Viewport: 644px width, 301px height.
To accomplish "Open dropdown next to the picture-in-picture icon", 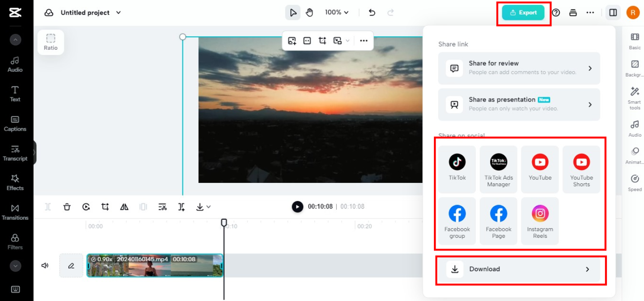I will pyautogui.click(x=348, y=41).
